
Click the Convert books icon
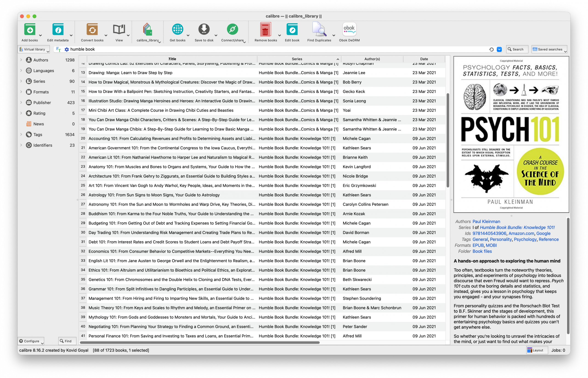92,30
